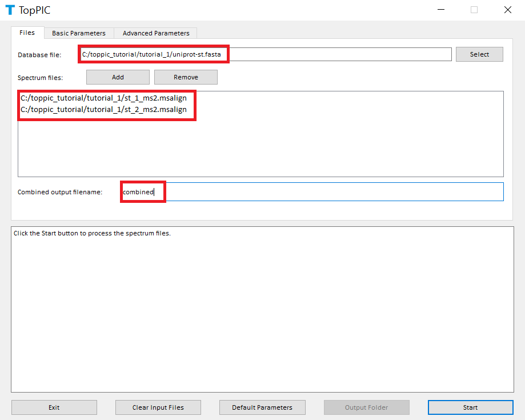Viewport: 525px width, 420px height.
Task: Click the TopPIC logo icon in title bar
Action: tap(10, 10)
